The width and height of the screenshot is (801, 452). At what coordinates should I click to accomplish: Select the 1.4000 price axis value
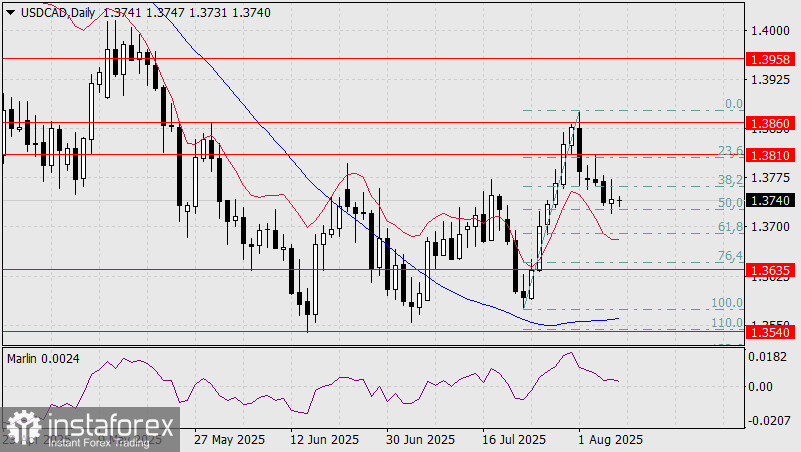click(769, 31)
